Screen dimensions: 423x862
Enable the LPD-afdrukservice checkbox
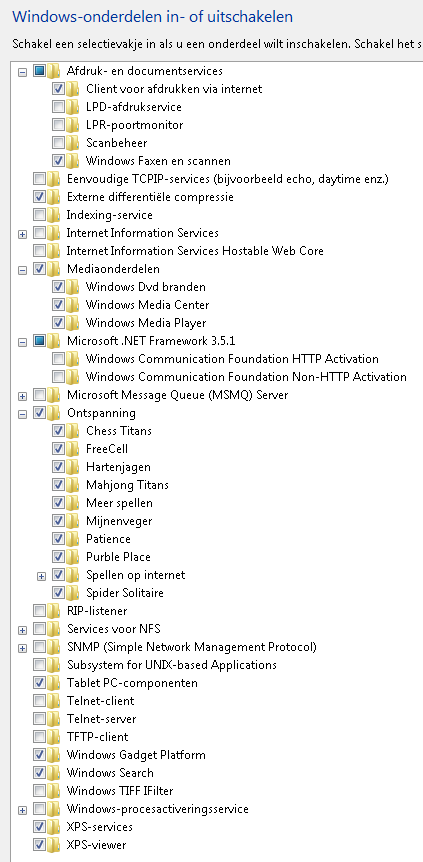point(58,107)
